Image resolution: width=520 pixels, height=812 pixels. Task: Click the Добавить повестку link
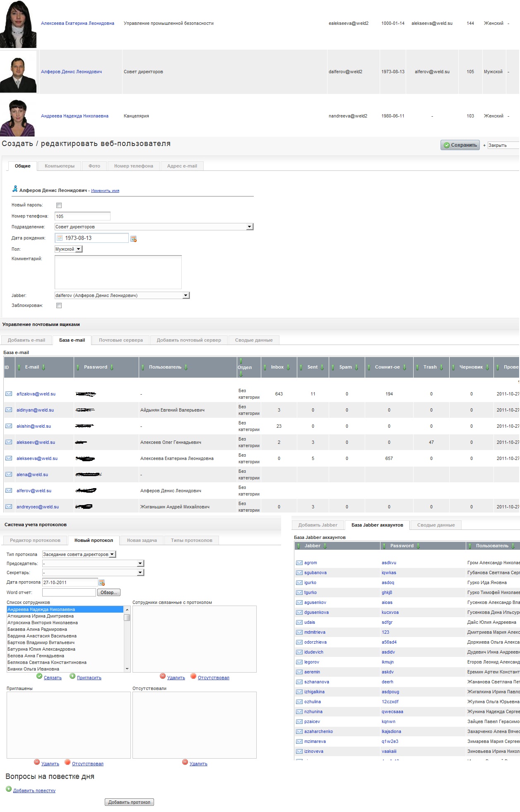click(34, 790)
